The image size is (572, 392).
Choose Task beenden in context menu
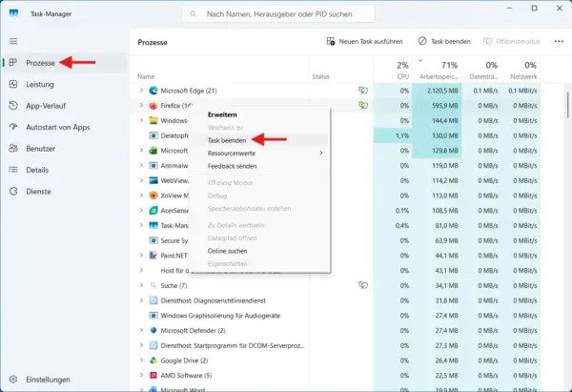(x=227, y=140)
